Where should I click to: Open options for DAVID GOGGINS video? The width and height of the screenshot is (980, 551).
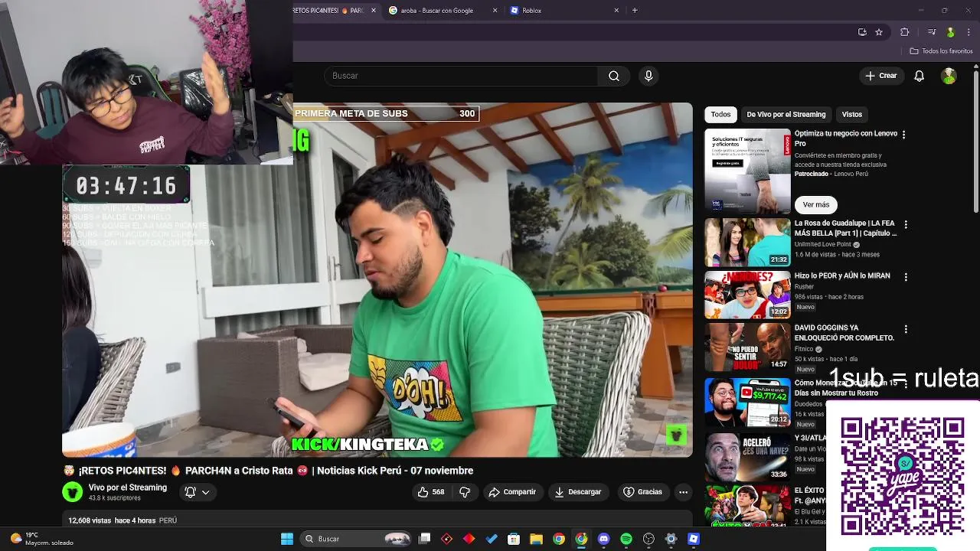point(906,329)
